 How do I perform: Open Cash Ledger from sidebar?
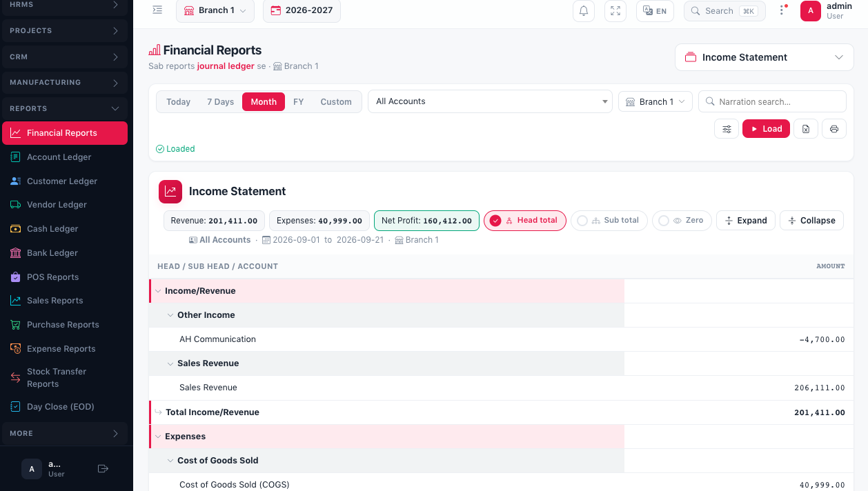65,229
